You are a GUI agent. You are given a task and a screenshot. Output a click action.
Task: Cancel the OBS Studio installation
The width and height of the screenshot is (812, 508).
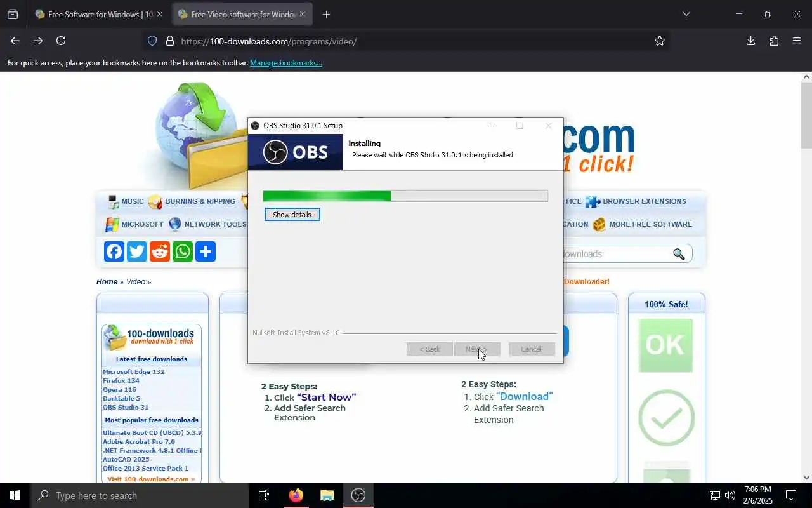[532, 349]
